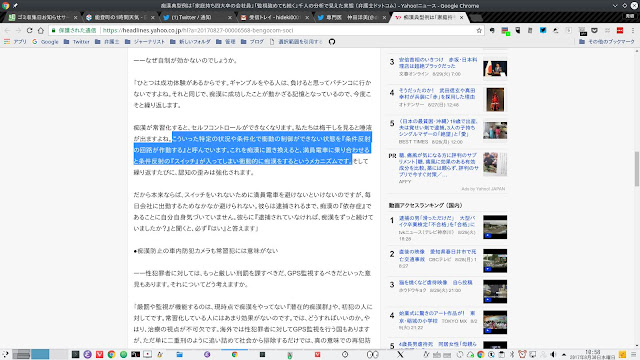Switch to the 専門医 Twitter tab

[351, 18]
